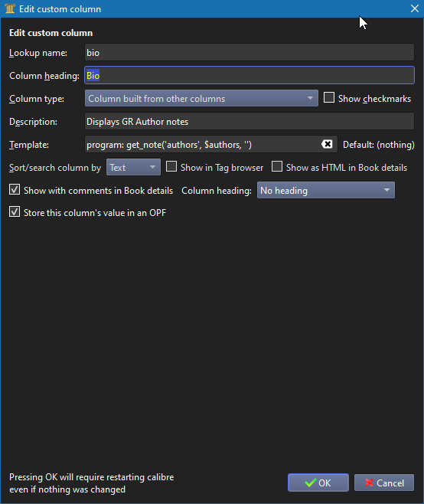This screenshot has height=504, width=424.
Task: Click the calibre library icon in title bar
Action: coord(10,8)
